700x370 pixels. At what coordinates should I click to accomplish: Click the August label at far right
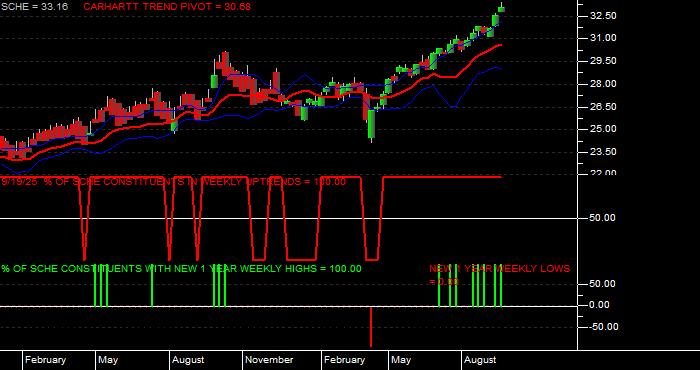tap(480, 360)
